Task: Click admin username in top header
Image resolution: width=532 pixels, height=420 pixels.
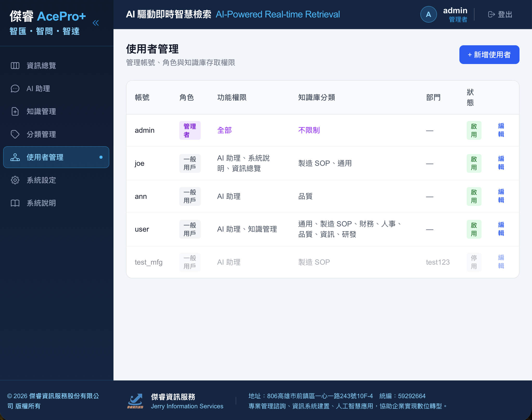Action: pyautogui.click(x=455, y=10)
